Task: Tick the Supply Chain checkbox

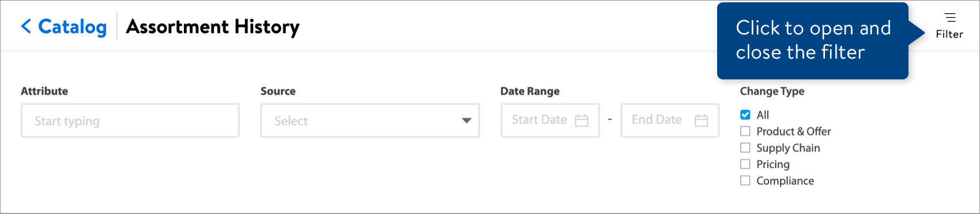Action: [x=745, y=148]
